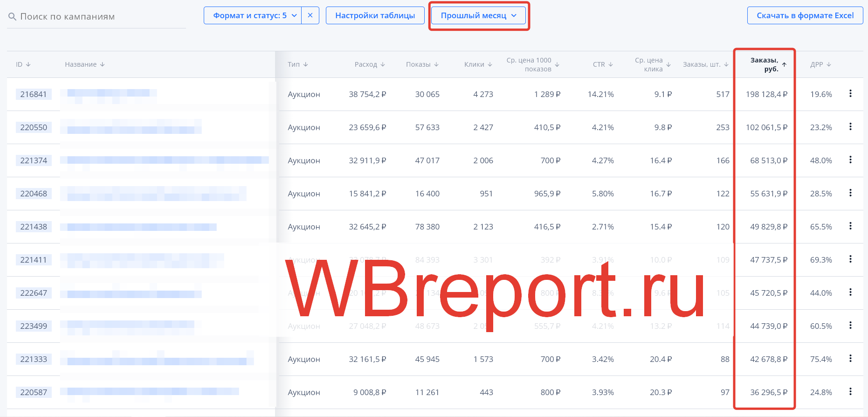
Task: Click ДРР value 19.6%
Action: coord(821,94)
